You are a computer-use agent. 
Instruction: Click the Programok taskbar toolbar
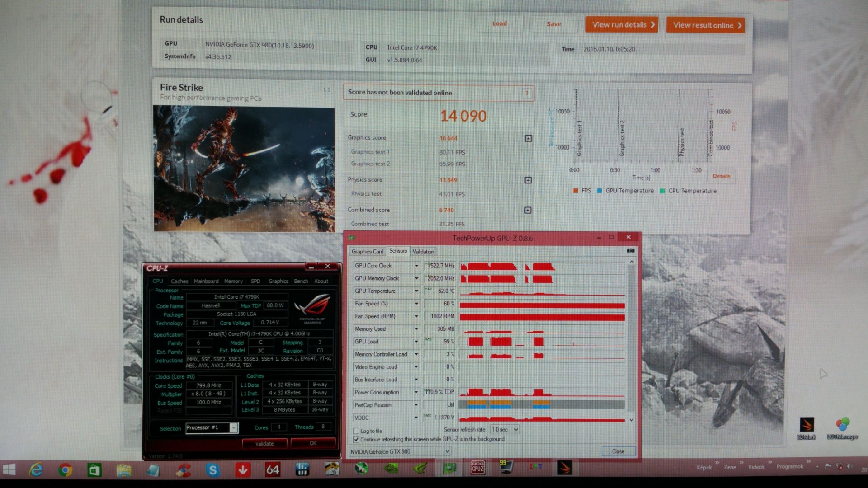[790, 466]
